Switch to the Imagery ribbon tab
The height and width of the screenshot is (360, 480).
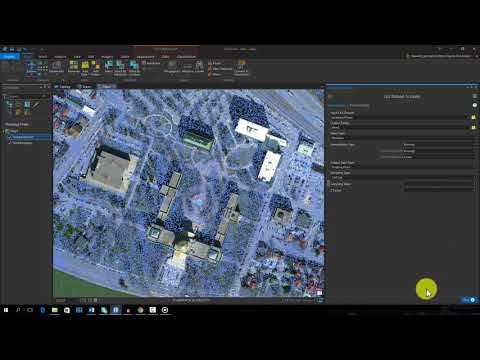pyautogui.click(x=107, y=57)
